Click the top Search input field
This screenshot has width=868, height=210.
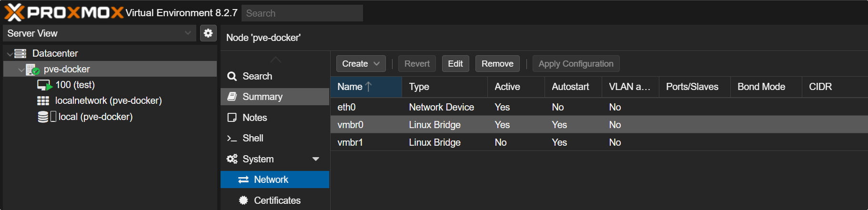[x=302, y=13]
